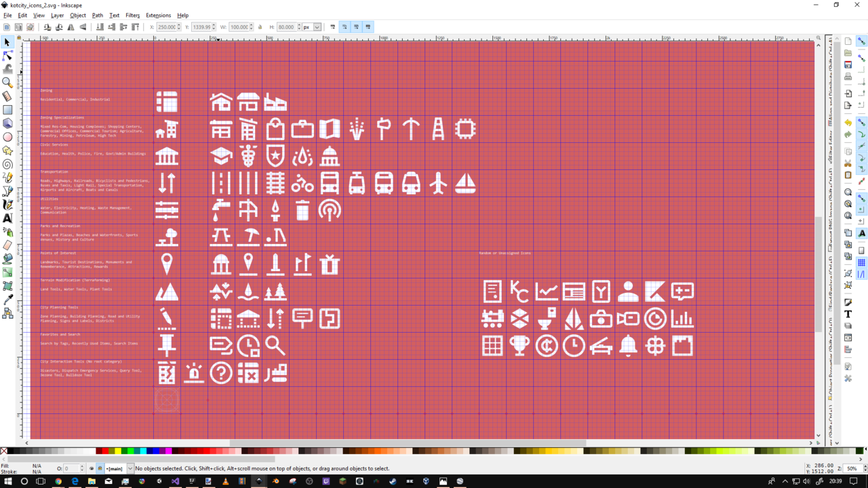Toggle scale rounded corners option
The image size is (868, 488).
pyautogui.click(x=344, y=27)
